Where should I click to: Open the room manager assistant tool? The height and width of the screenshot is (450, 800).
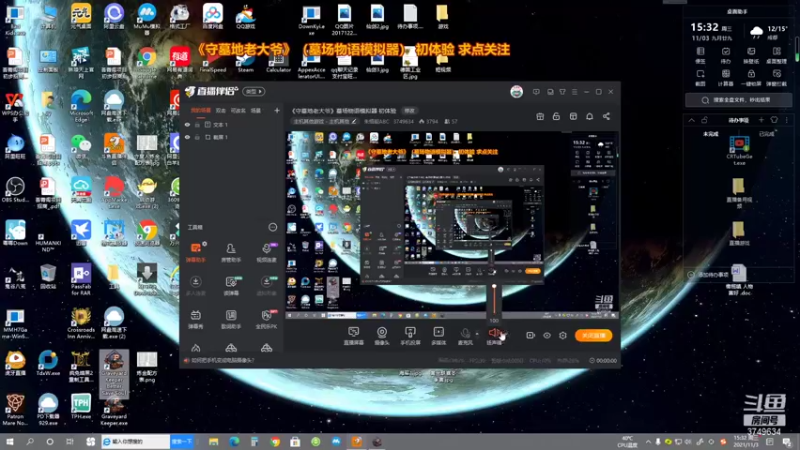231,252
